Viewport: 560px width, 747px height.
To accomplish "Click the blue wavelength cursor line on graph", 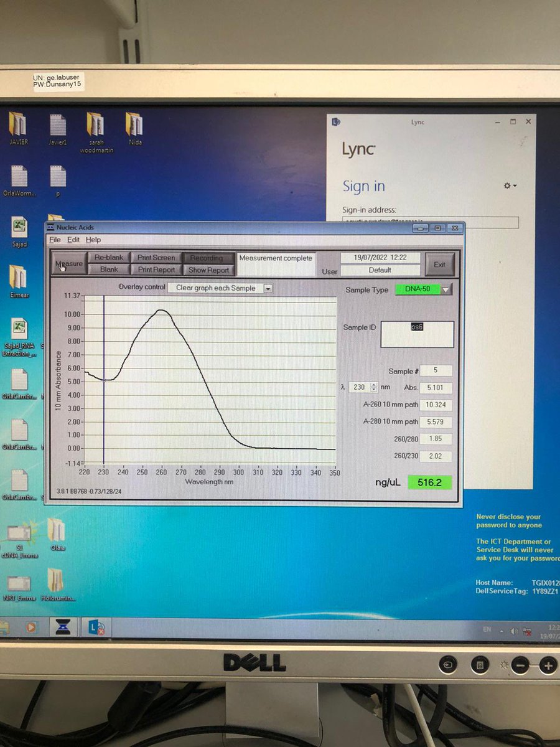I will pyautogui.click(x=104, y=380).
